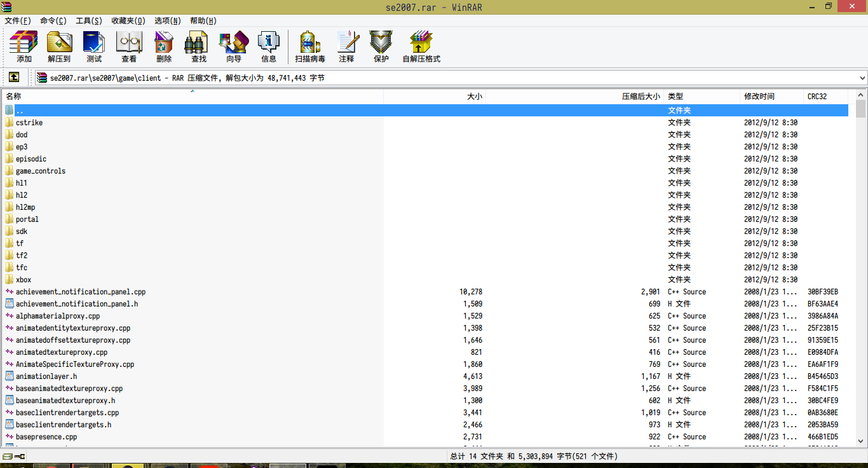Select animatedtextureproxy.cpp file name

pyautogui.click(x=62, y=352)
